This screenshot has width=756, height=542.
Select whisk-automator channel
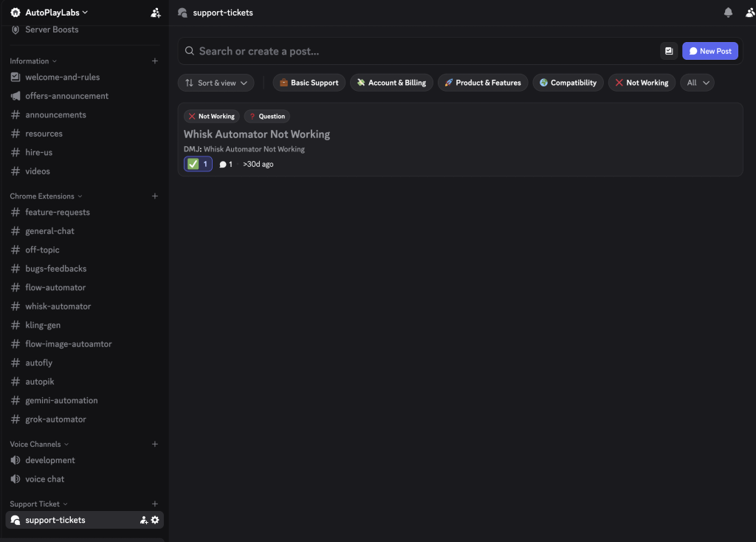click(84, 306)
